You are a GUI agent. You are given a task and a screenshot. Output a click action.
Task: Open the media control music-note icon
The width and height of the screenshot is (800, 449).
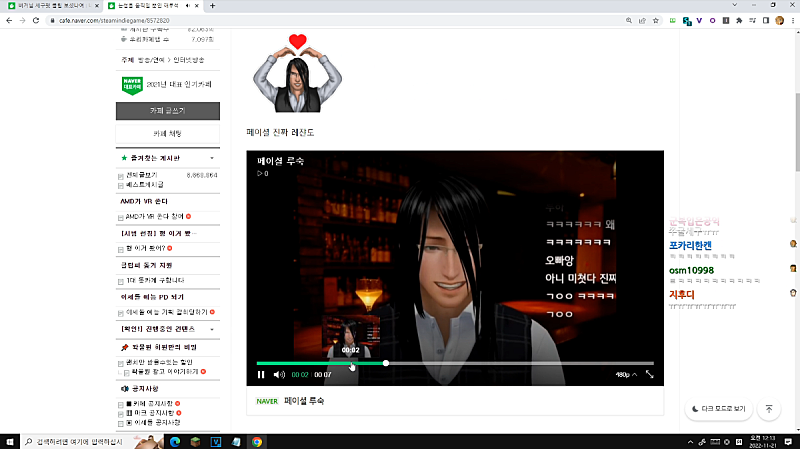point(752,20)
